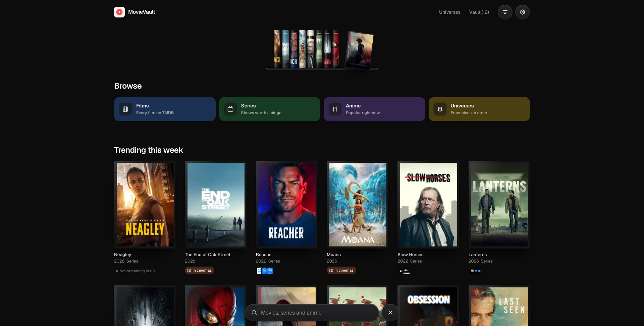Open Universes in the top navigation

(x=450, y=12)
